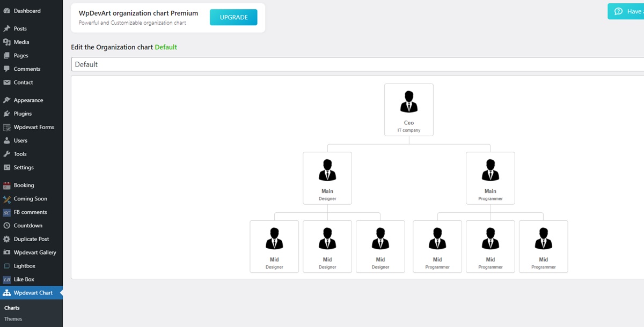Click the FB comments icon

click(x=7, y=212)
